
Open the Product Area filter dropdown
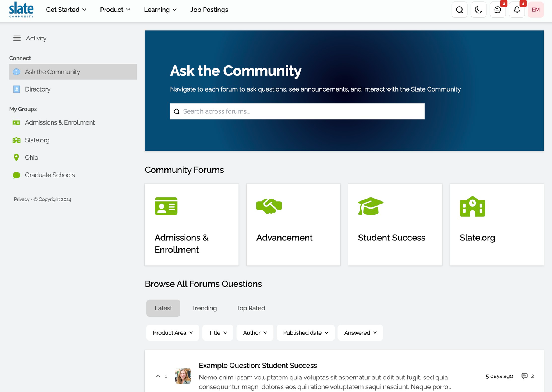coord(173,332)
